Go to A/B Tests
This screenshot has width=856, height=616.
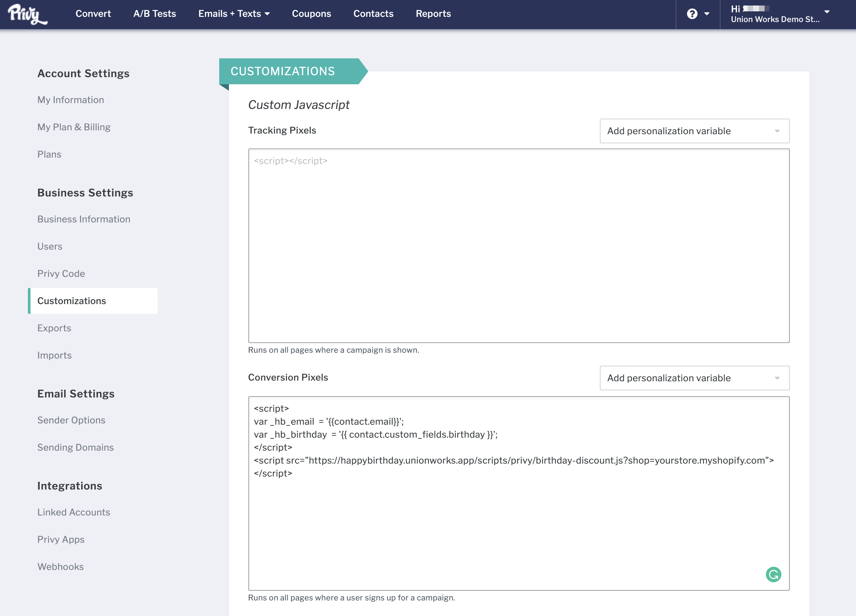click(x=154, y=14)
